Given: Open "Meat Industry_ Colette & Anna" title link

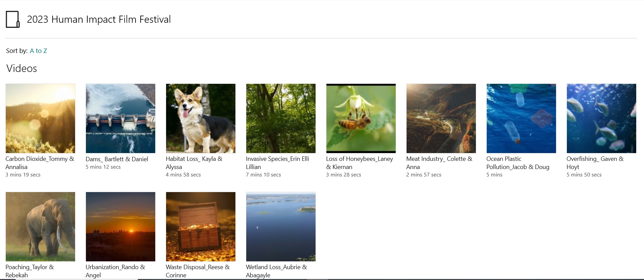Looking at the screenshot, I should (x=439, y=163).
